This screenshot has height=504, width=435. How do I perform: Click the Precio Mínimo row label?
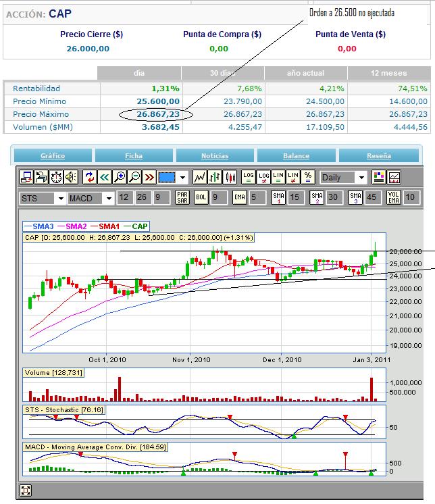pyautogui.click(x=40, y=101)
